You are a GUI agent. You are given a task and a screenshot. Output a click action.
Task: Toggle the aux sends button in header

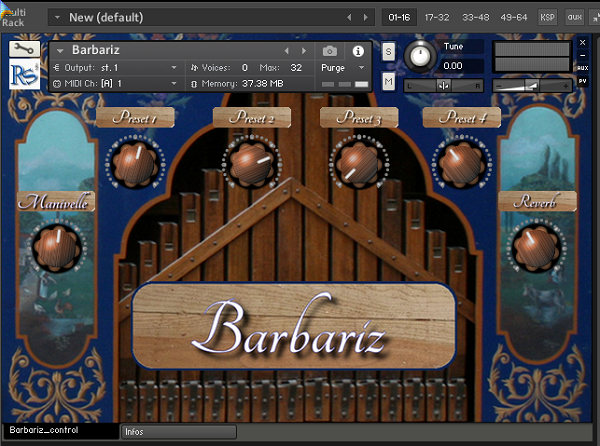pyautogui.click(x=574, y=17)
